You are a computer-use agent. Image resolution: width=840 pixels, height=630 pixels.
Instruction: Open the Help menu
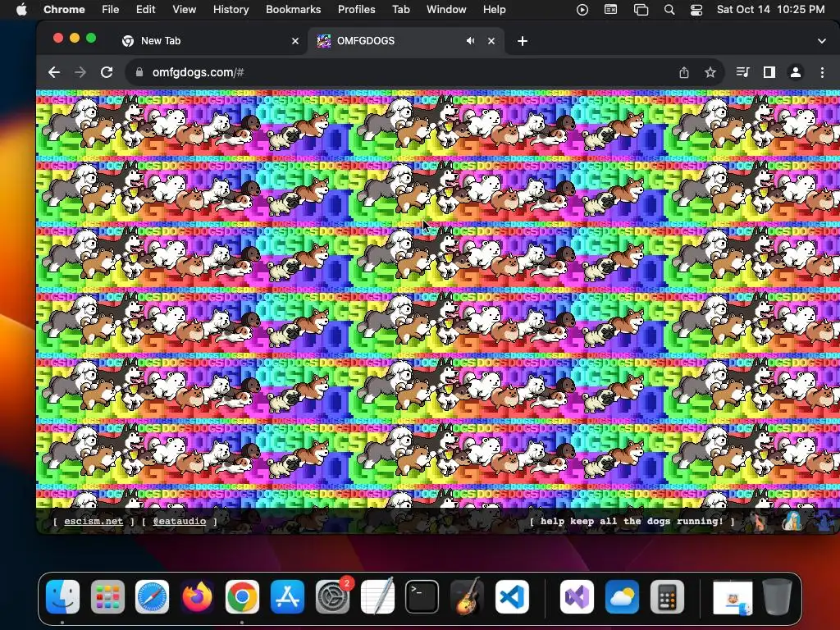[494, 9]
